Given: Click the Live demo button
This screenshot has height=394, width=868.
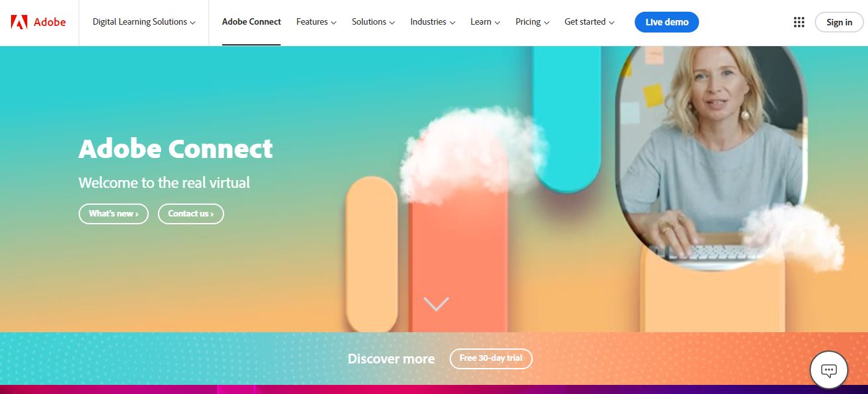Looking at the screenshot, I should (667, 22).
